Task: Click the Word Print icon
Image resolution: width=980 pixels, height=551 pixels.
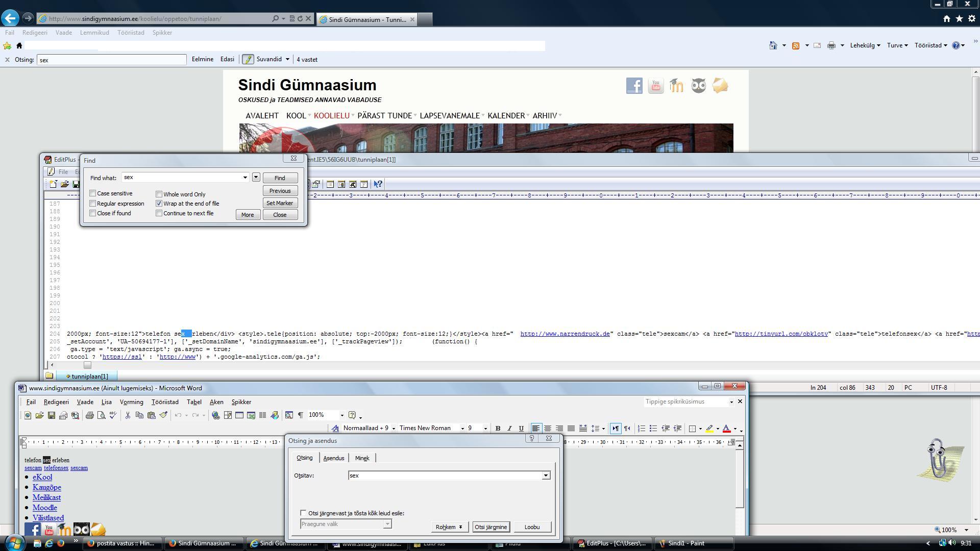Action: (x=89, y=415)
